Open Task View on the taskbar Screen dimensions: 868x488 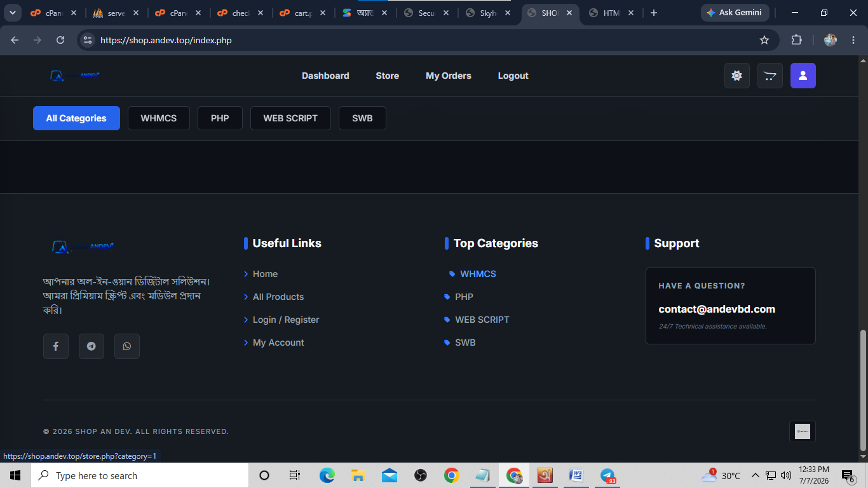(295, 475)
